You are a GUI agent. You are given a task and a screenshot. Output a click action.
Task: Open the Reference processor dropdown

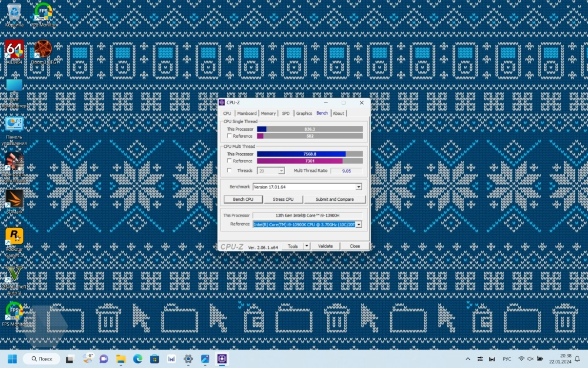tap(359, 224)
